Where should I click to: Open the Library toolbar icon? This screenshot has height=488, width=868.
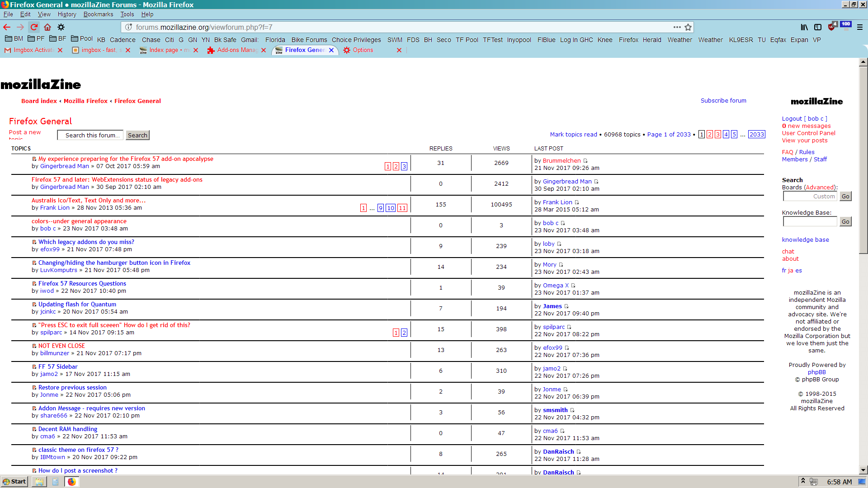coord(804,27)
